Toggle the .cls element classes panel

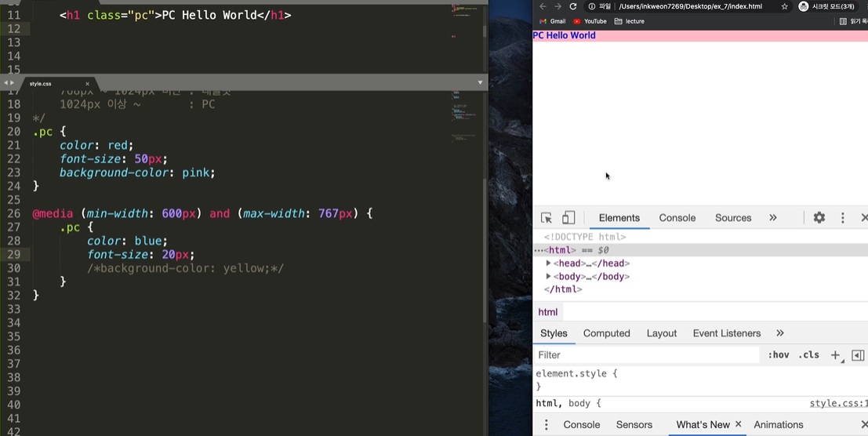pyautogui.click(x=808, y=354)
